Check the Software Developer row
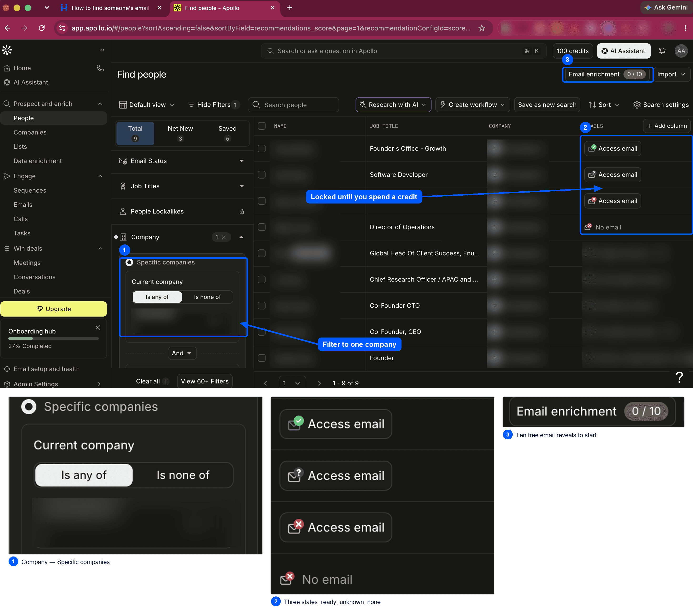 [262, 175]
